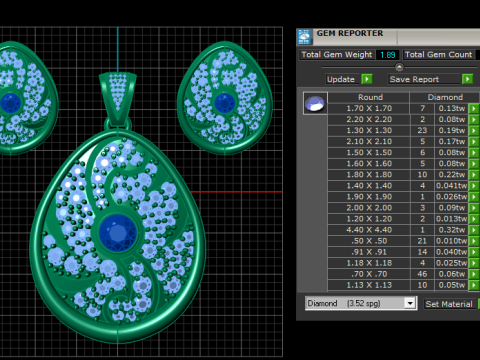
Task: Click green arrow for .91 X .91 row
Action: point(474,252)
